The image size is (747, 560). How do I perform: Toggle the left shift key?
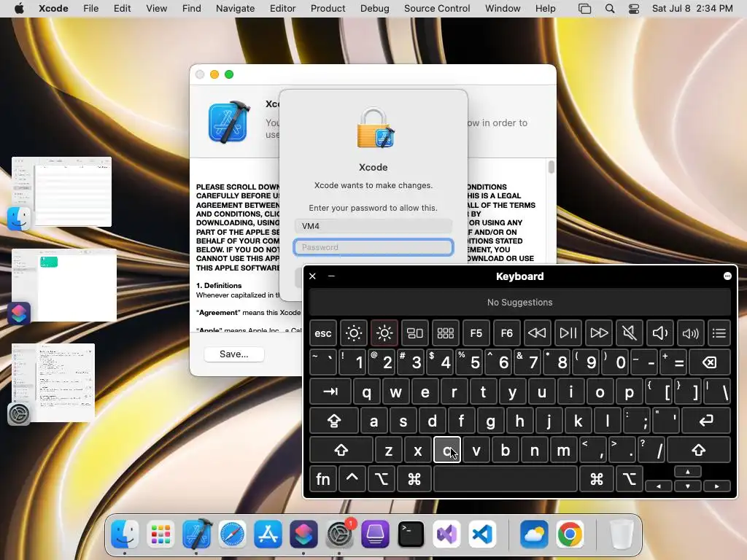tap(341, 450)
